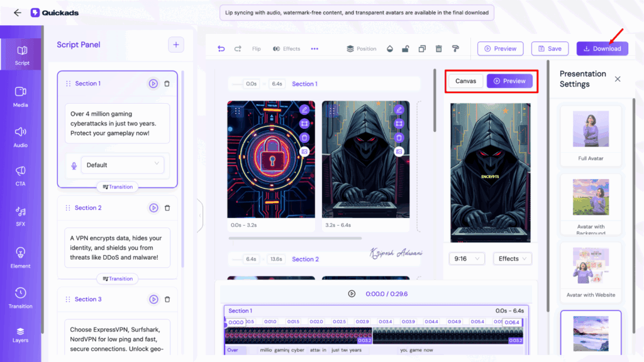Toggle the lock icon in the toolbar
This screenshot has width=644, height=362.
[x=406, y=48]
